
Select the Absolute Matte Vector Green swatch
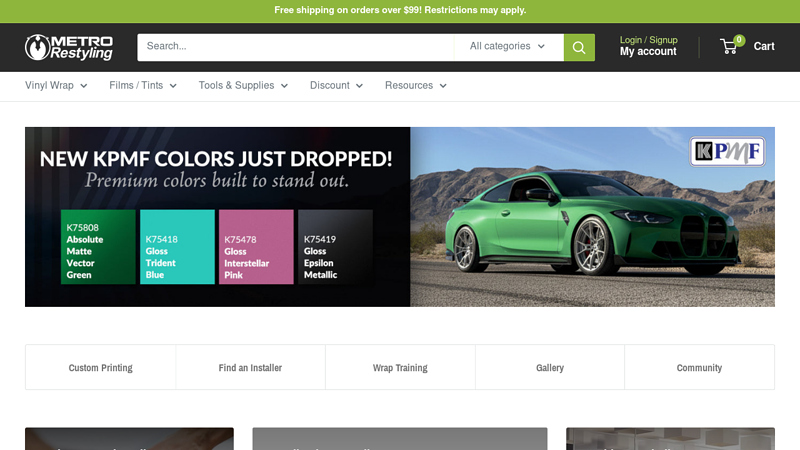98,247
